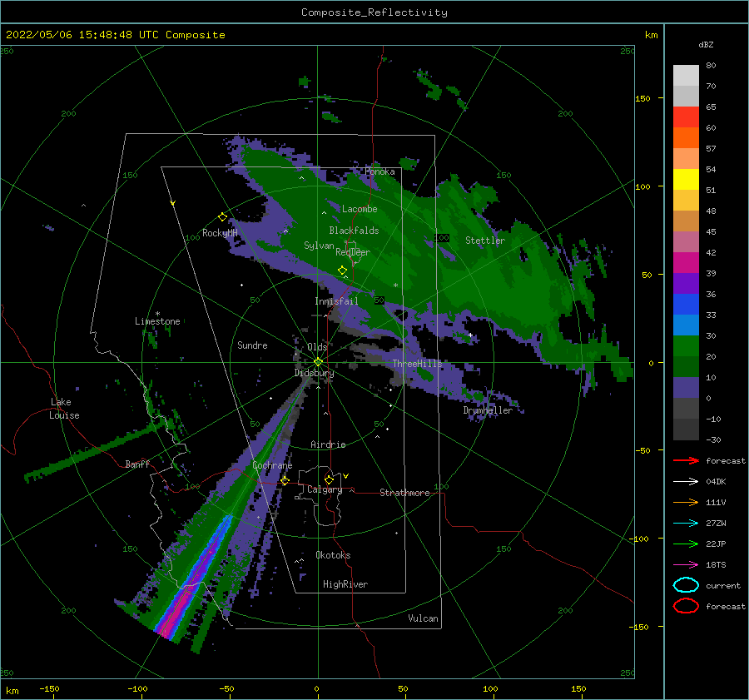Click the RedDeer city label
Image resolution: width=749 pixels, height=700 pixels.
click(x=353, y=252)
